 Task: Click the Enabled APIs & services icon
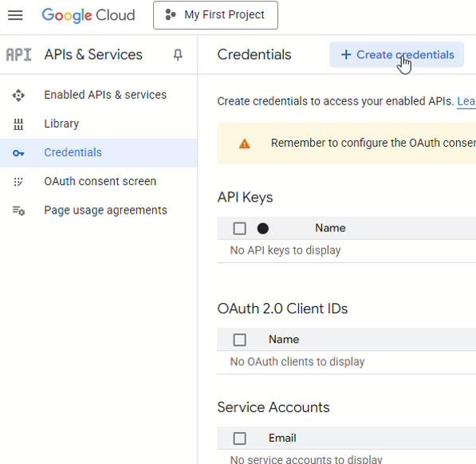[x=18, y=96]
